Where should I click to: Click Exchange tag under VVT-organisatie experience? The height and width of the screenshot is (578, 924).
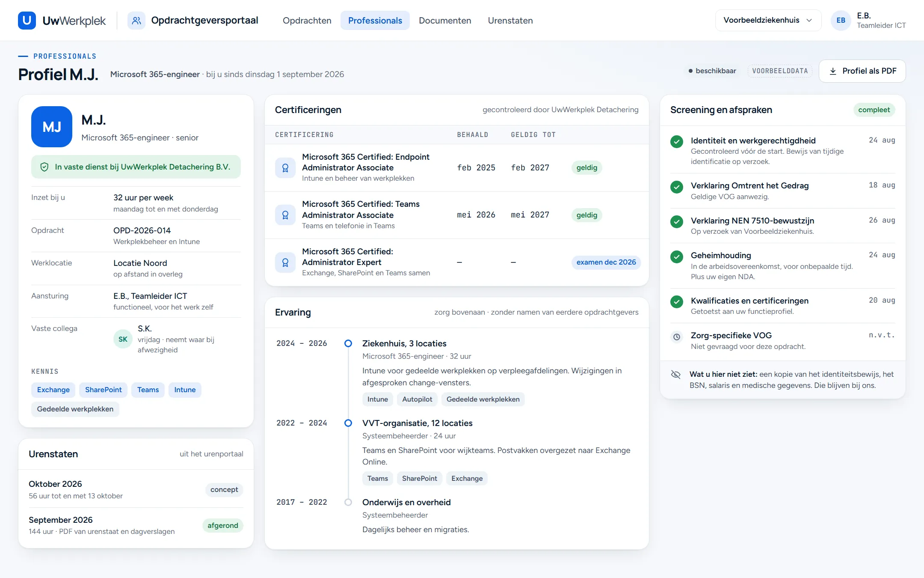(467, 479)
